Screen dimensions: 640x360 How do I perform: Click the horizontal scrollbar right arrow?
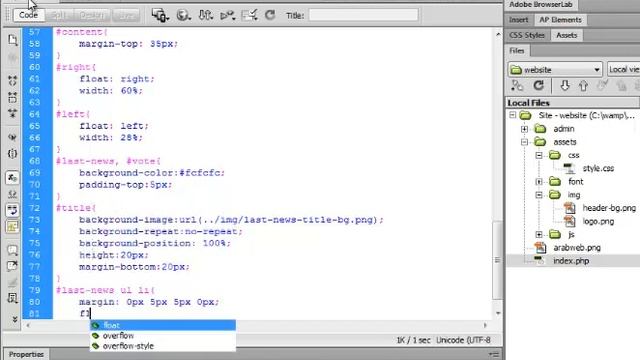point(485,325)
